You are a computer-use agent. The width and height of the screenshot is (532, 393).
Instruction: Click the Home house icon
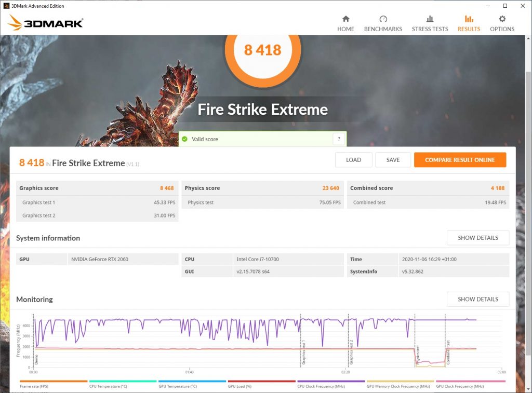345,19
